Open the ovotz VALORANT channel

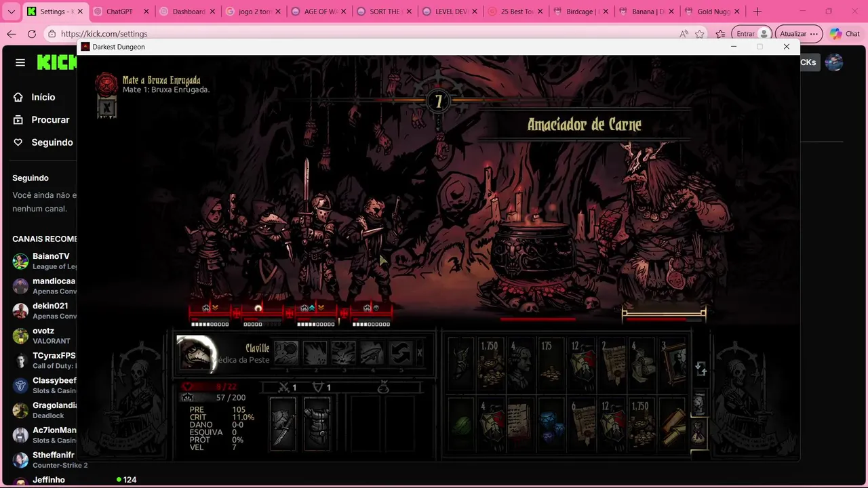point(45,335)
